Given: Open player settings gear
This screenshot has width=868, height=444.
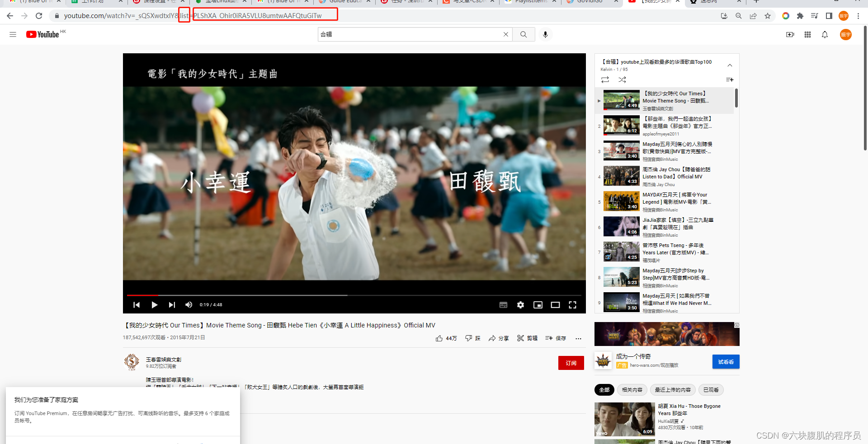Looking at the screenshot, I should coord(520,305).
